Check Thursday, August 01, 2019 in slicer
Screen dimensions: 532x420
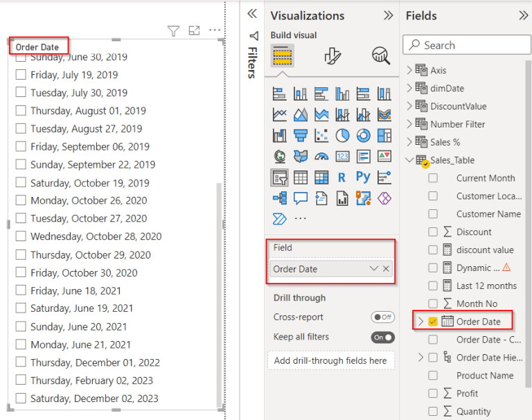coord(21,110)
